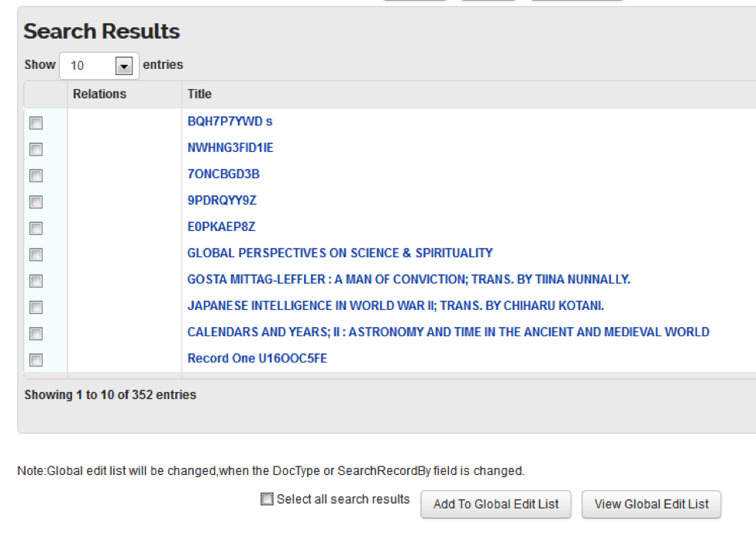Open the BQH7P7YWD s record link
The width and height of the screenshot is (756, 540).
click(x=230, y=122)
